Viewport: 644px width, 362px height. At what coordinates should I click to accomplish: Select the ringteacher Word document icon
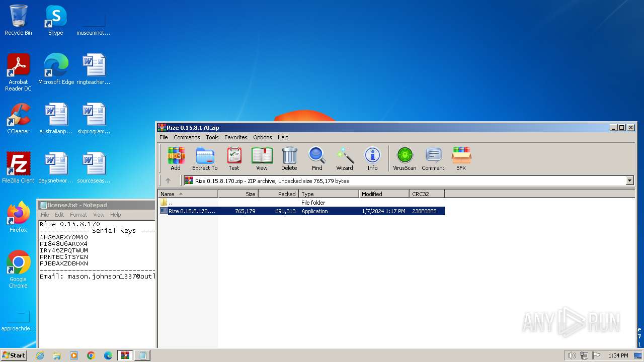[94, 69]
